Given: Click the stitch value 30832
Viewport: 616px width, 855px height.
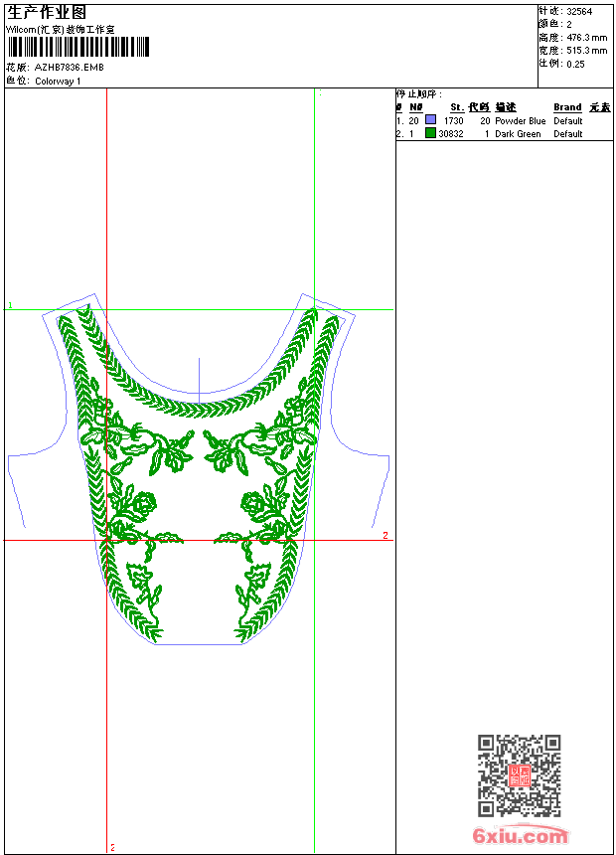Looking at the screenshot, I should (x=451, y=134).
